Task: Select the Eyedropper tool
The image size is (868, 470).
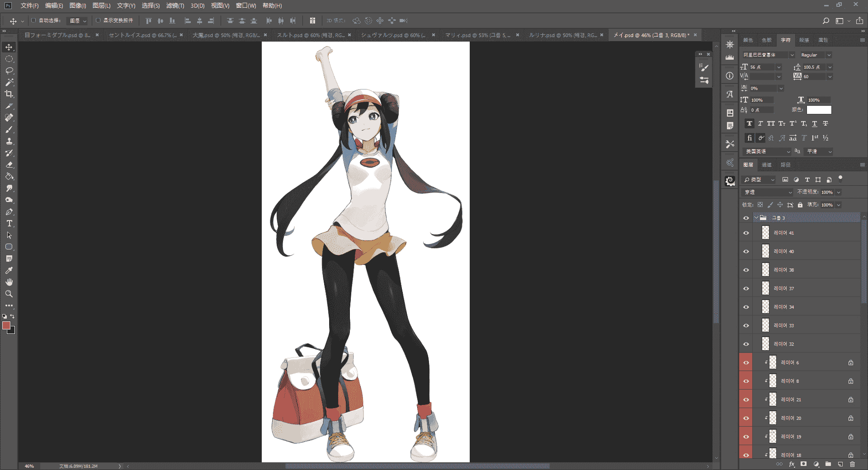Action: [9, 270]
